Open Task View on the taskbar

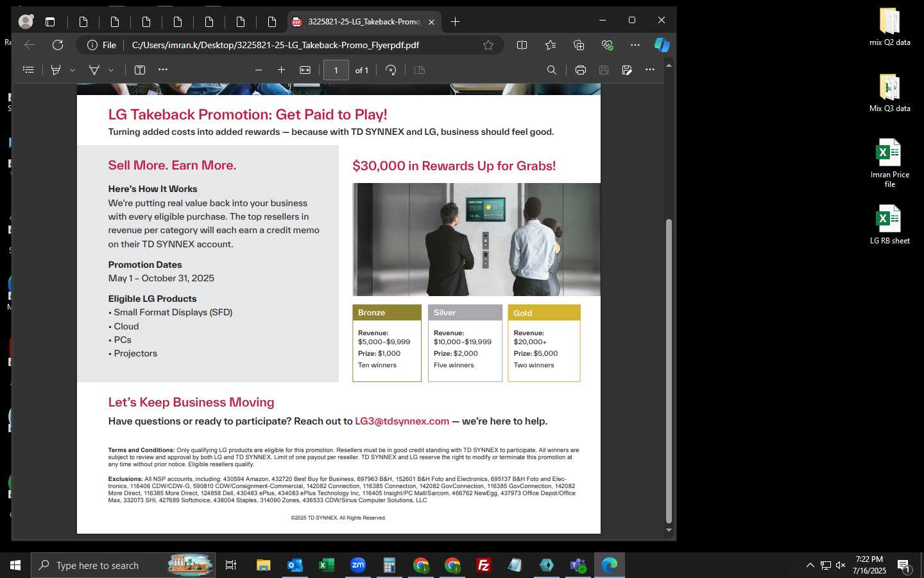(231, 565)
